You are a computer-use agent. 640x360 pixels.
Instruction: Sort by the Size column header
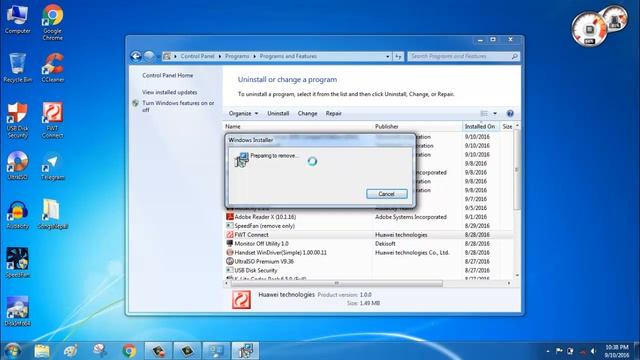[x=507, y=127]
